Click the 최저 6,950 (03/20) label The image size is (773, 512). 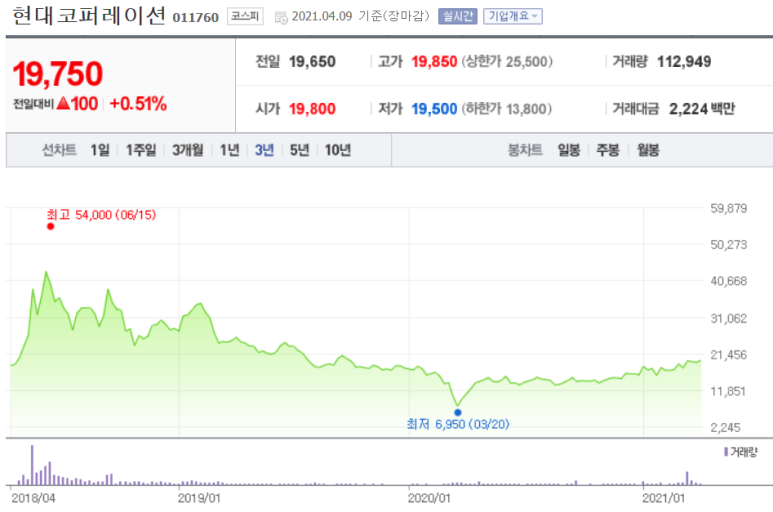coord(458,424)
